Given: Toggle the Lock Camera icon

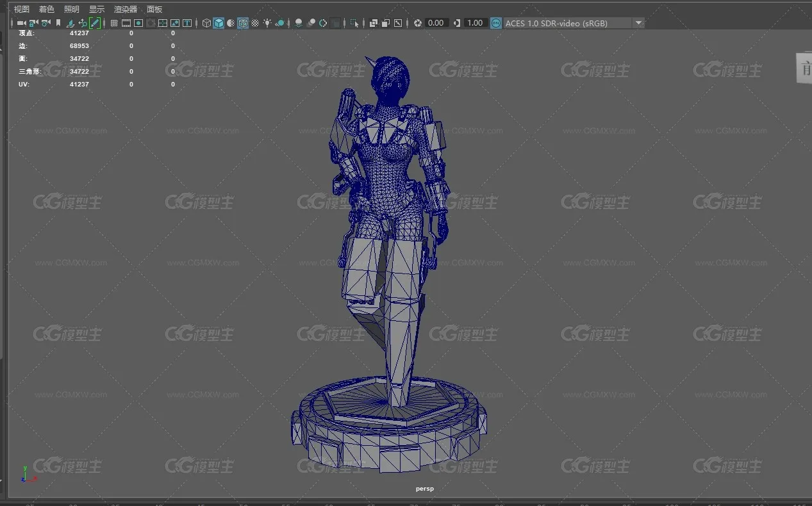Looking at the screenshot, I should [x=33, y=23].
